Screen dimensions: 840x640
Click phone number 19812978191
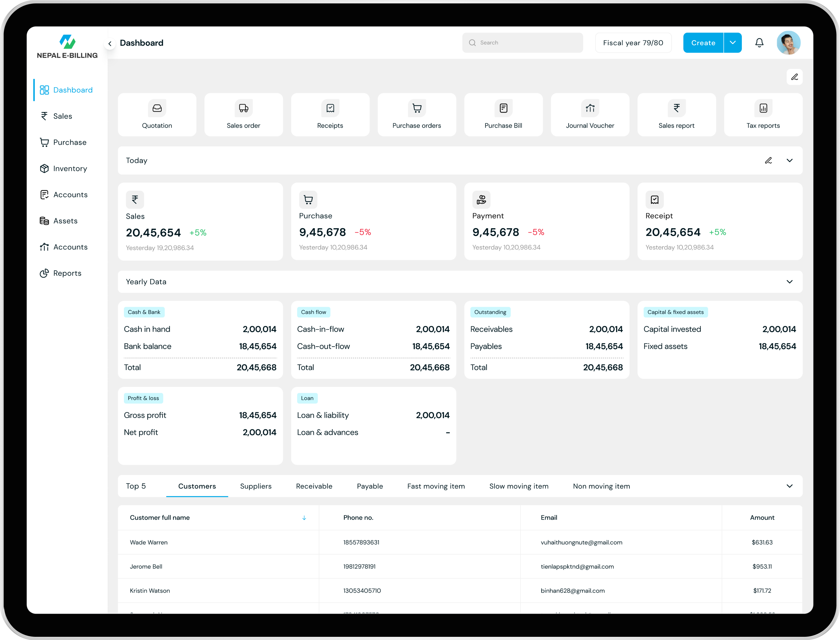(x=359, y=567)
